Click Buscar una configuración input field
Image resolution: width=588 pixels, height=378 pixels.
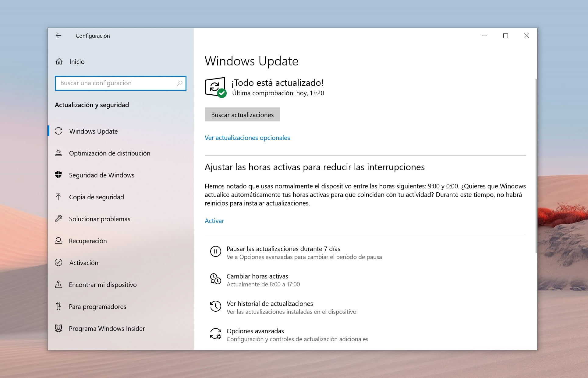[120, 83]
